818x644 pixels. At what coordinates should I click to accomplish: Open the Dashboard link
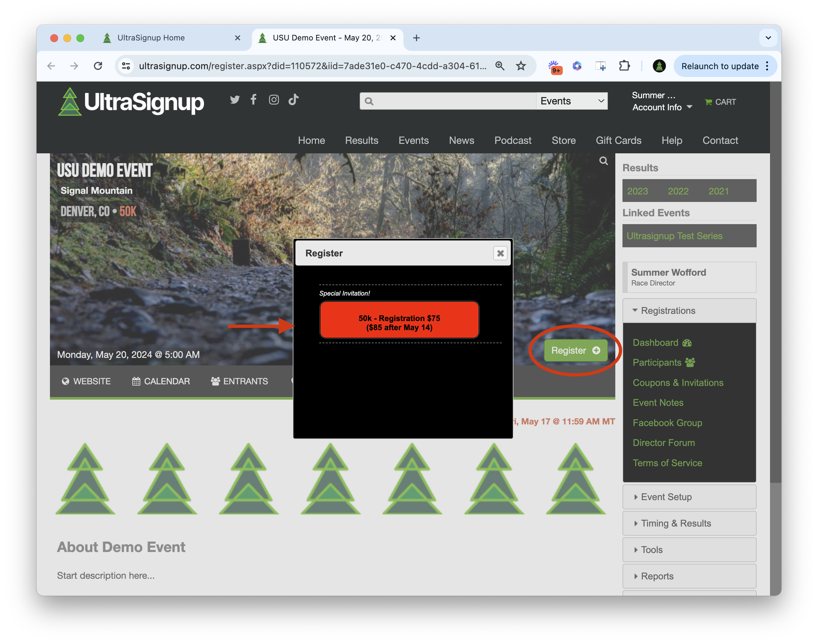662,343
